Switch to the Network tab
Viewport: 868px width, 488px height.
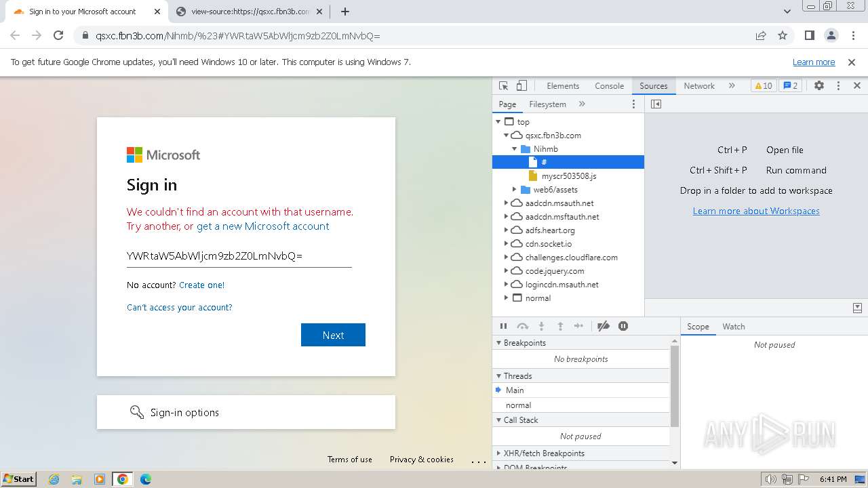click(x=699, y=86)
